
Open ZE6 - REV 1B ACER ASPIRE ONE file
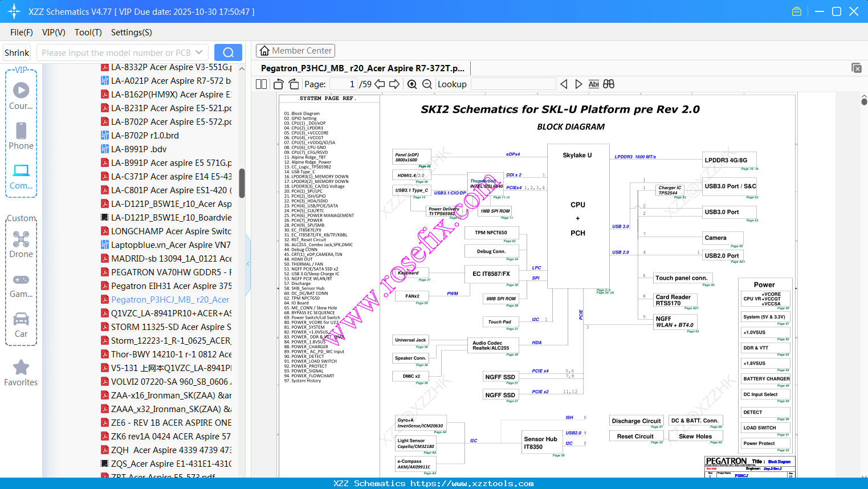click(x=166, y=423)
